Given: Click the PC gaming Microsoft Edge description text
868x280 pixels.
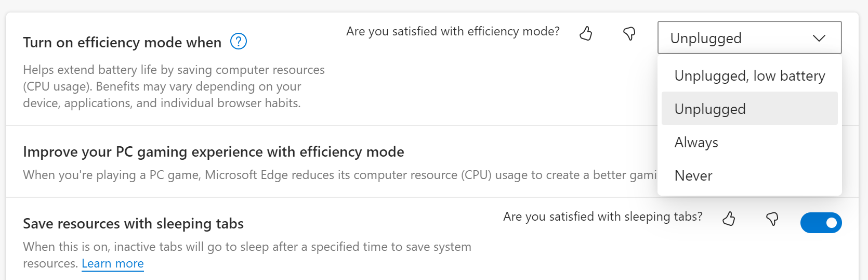Looking at the screenshot, I should [340, 175].
